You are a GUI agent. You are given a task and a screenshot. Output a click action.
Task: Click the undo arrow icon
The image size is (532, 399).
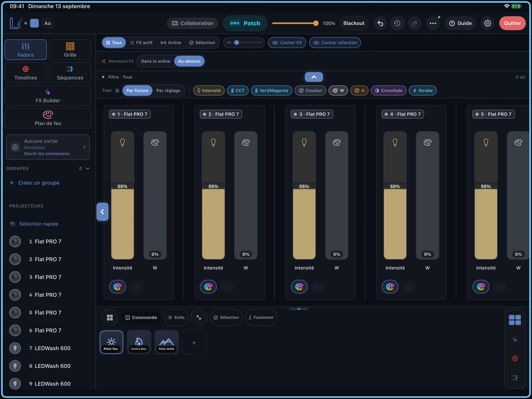coord(380,23)
